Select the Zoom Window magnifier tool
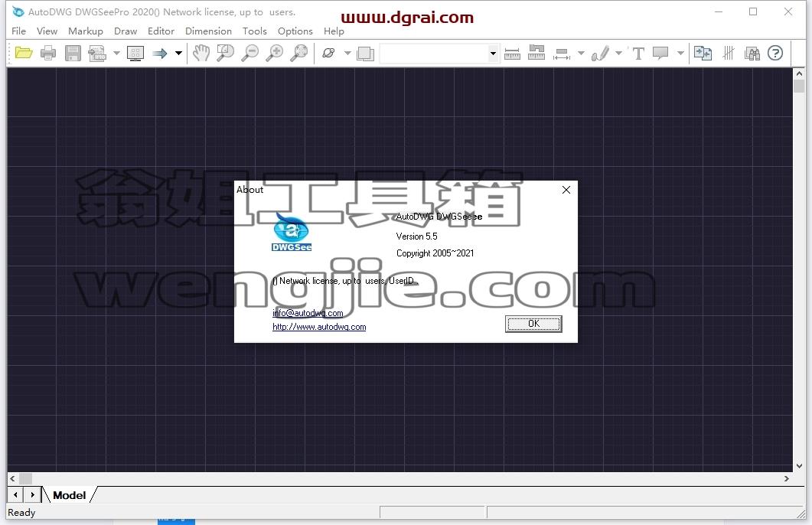 pyautogui.click(x=225, y=53)
